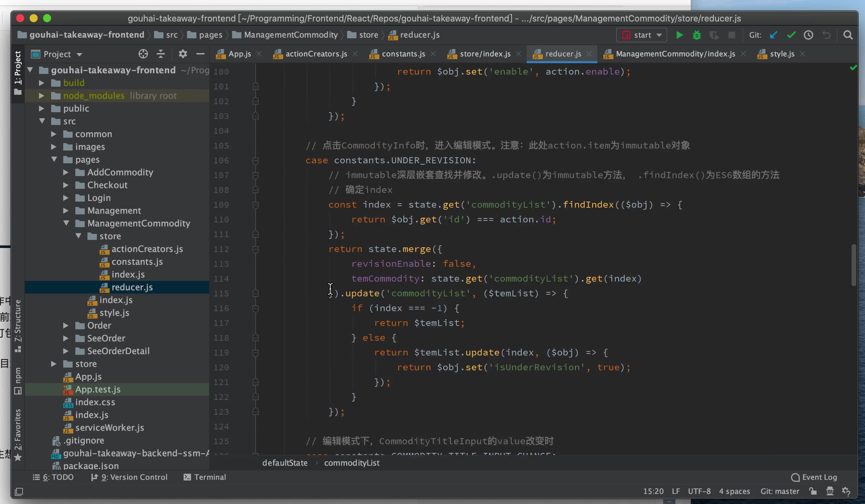Switch to store/index.js tab

click(x=485, y=54)
